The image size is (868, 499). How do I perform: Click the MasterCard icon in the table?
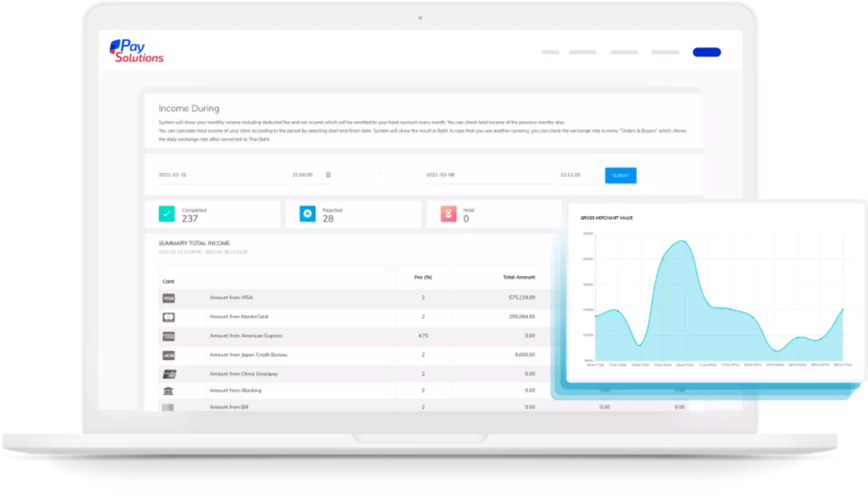[169, 317]
